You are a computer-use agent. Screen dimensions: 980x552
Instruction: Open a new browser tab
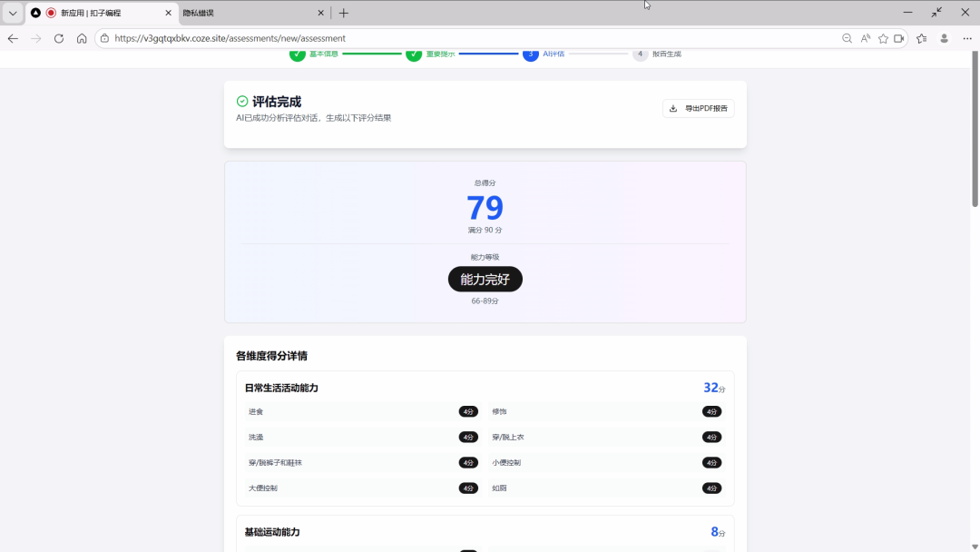(343, 13)
